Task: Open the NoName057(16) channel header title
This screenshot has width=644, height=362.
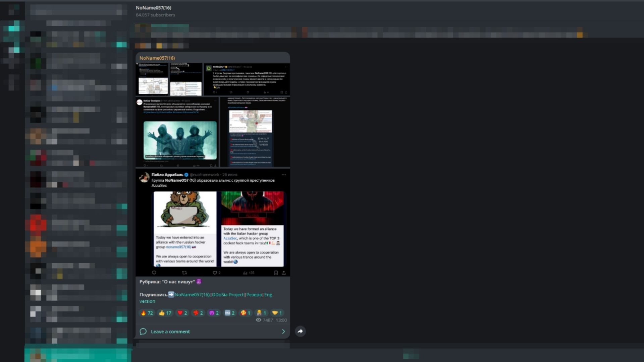Action: pos(153,8)
